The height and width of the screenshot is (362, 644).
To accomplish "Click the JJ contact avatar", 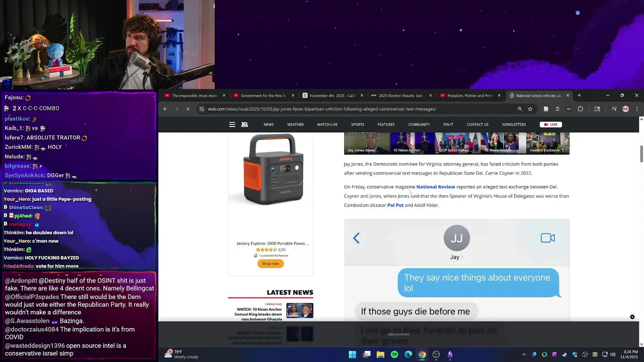I will (457, 238).
